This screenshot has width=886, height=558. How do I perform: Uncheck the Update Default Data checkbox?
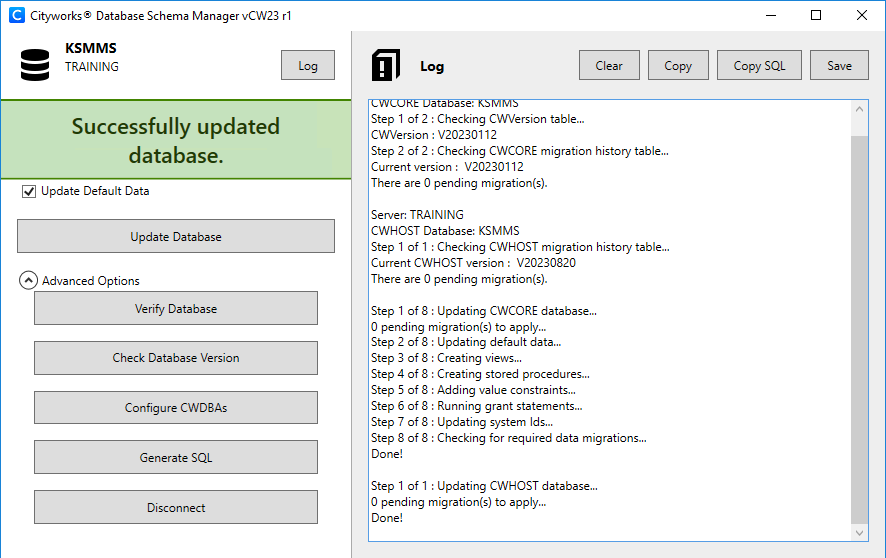pyautogui.click(x=29, y=191)
